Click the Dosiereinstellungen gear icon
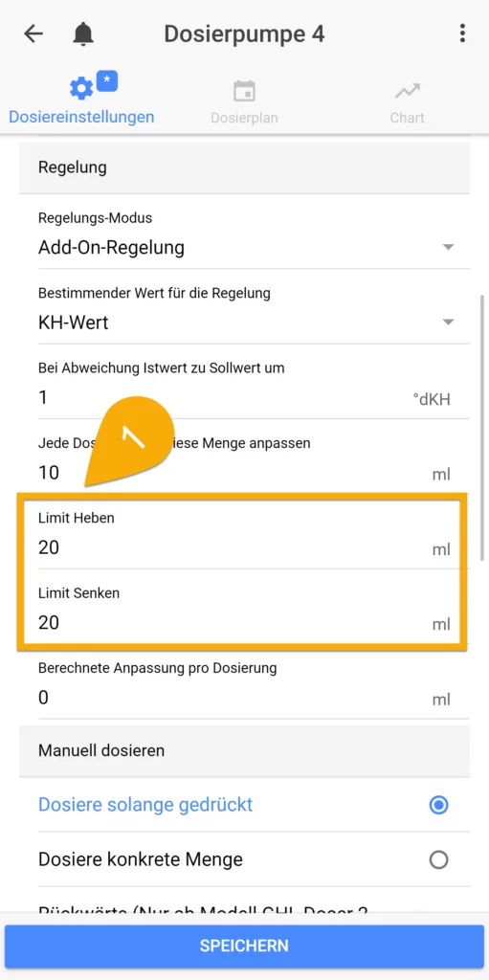Viewport: 489px width, 980px height. (81, 89)
